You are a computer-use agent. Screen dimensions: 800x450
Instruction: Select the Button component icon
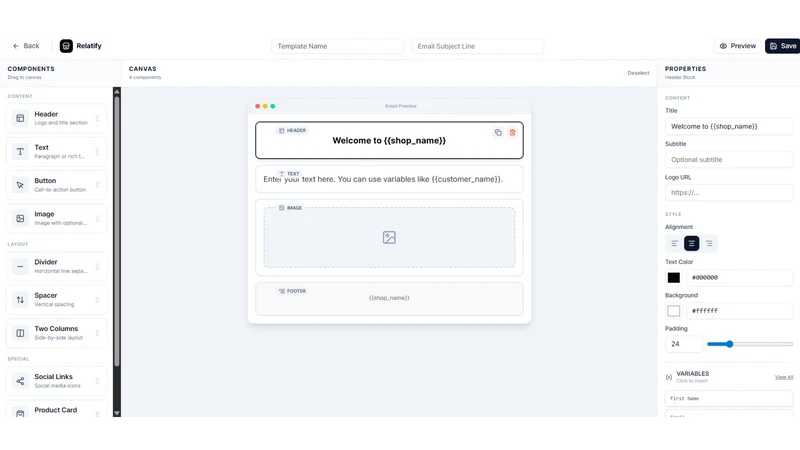[20, 185]
